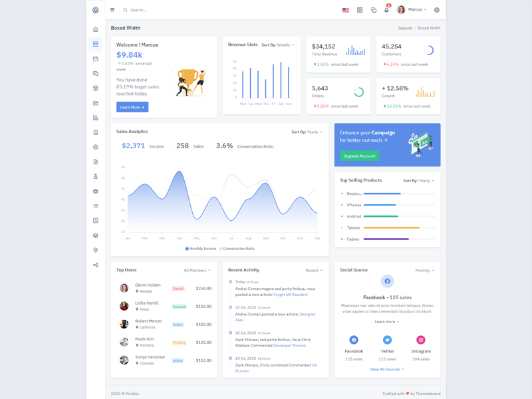Open Top Selling Products Yearly sort dropdown
The image size is (532, 399).
[418, 181]
